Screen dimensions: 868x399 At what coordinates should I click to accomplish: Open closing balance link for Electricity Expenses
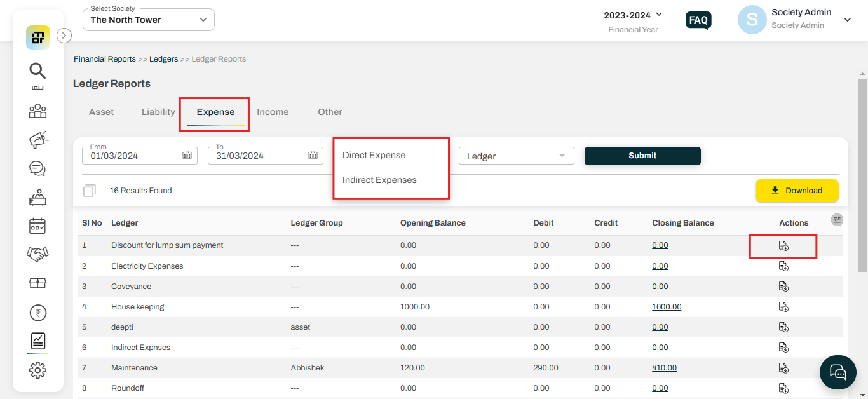(660, 266)
